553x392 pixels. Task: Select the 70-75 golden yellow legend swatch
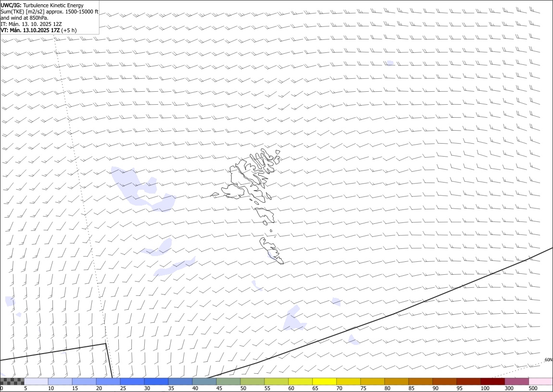tap(348, 381)
